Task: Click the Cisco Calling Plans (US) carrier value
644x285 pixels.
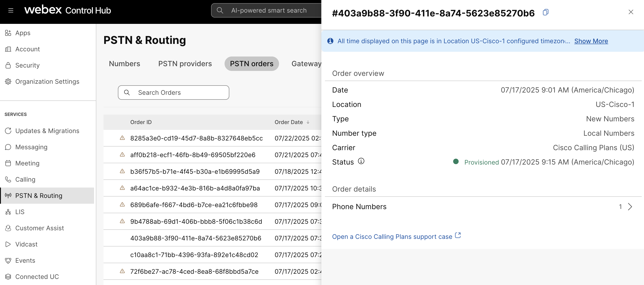Action: click(x=594, y=148)
